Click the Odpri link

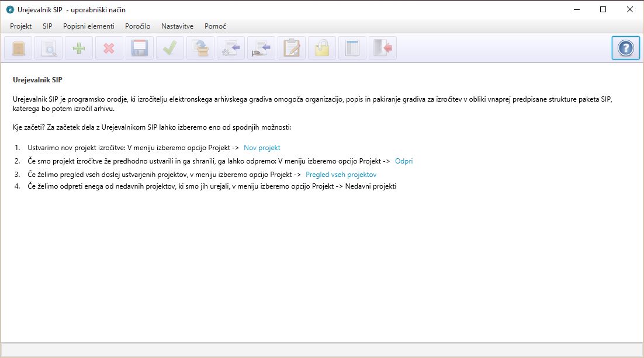tap(404, 161)
